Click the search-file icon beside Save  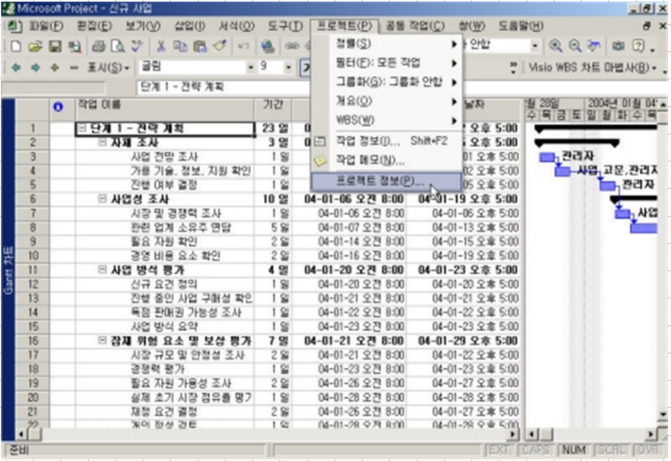tap(75, 46)
